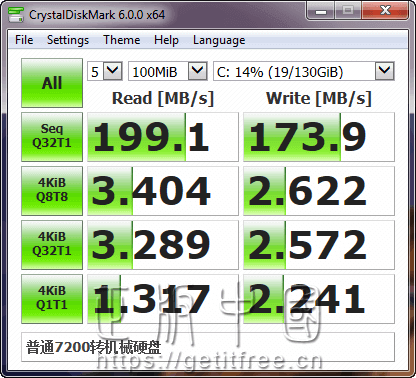Run all benchmarks with All button
Image resolution: width=416 pixels, height=378 pixels.
52,83
